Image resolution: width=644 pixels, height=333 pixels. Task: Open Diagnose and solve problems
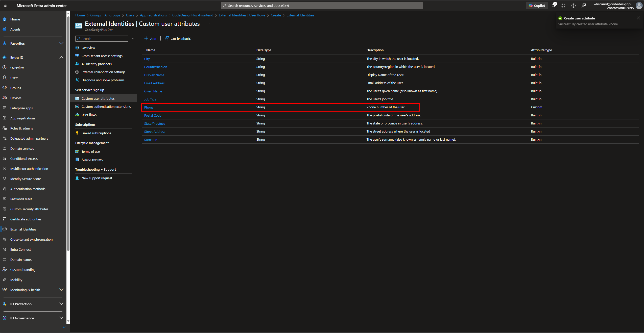click(104, 80)
